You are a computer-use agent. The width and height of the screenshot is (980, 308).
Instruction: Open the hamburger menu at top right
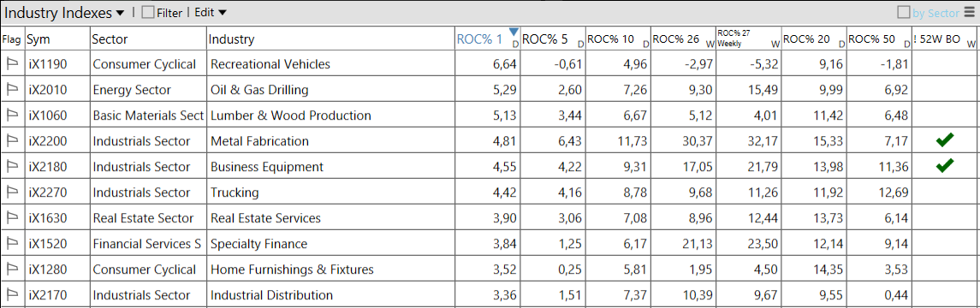pos(971,13)
